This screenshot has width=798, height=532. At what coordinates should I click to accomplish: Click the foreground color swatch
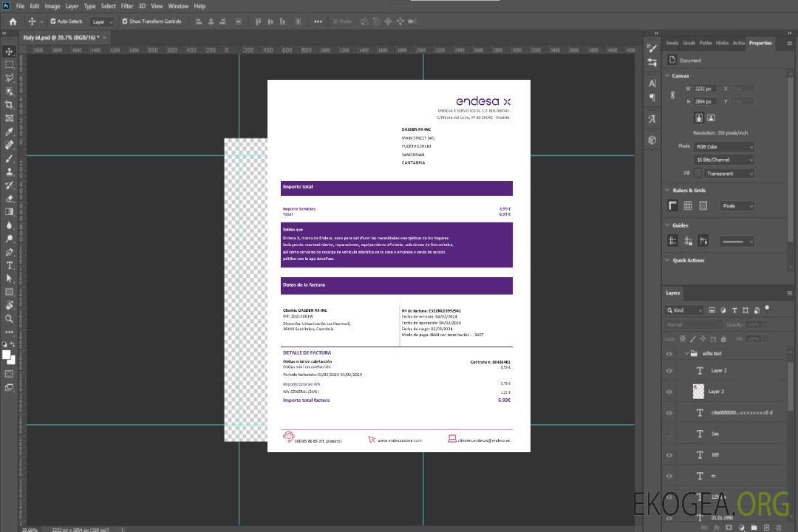coord(7,355)
